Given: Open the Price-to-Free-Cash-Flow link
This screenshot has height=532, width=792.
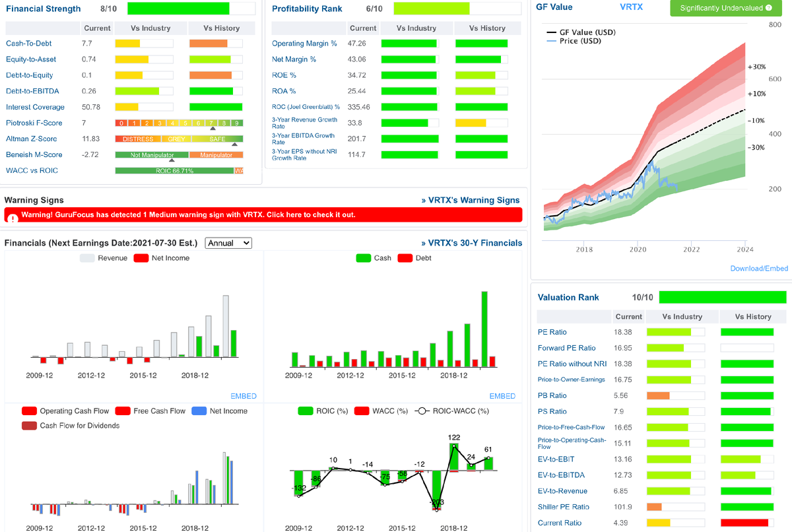Looking at the screenshot, I should point(572,427).
